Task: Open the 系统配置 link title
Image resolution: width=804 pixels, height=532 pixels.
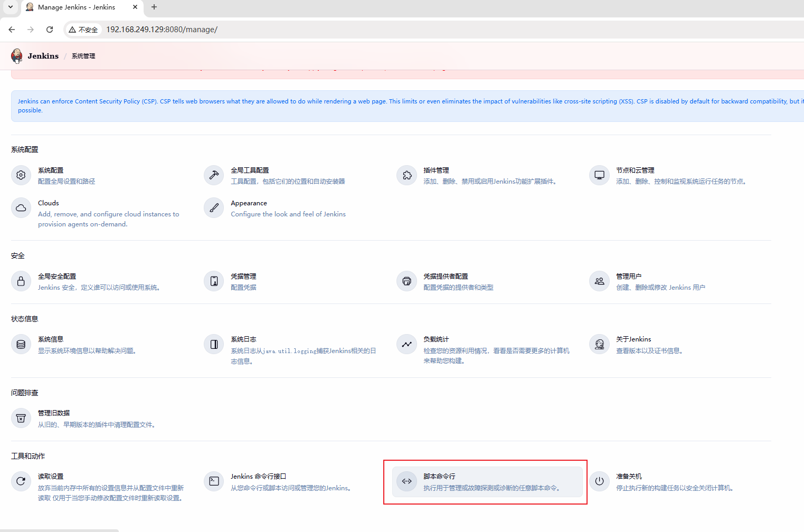Action: (51, 170)
